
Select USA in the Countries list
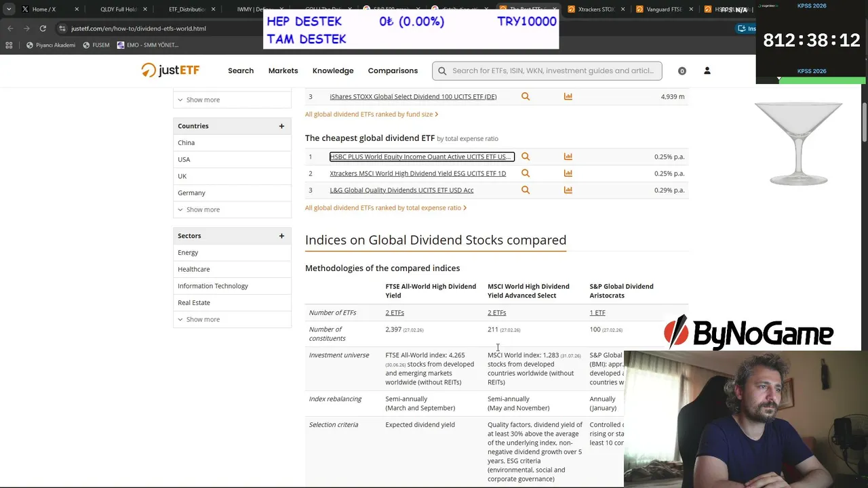click(x=184, y=159)
